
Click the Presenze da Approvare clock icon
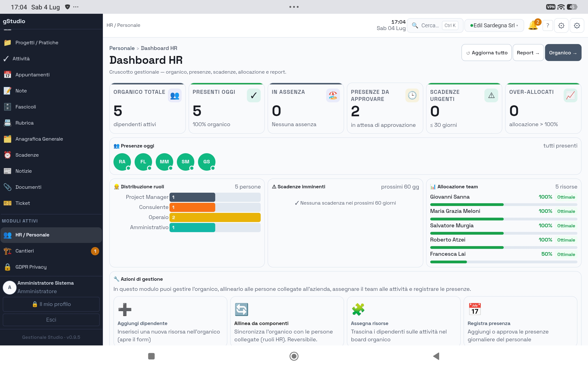[x=412, y=95]
